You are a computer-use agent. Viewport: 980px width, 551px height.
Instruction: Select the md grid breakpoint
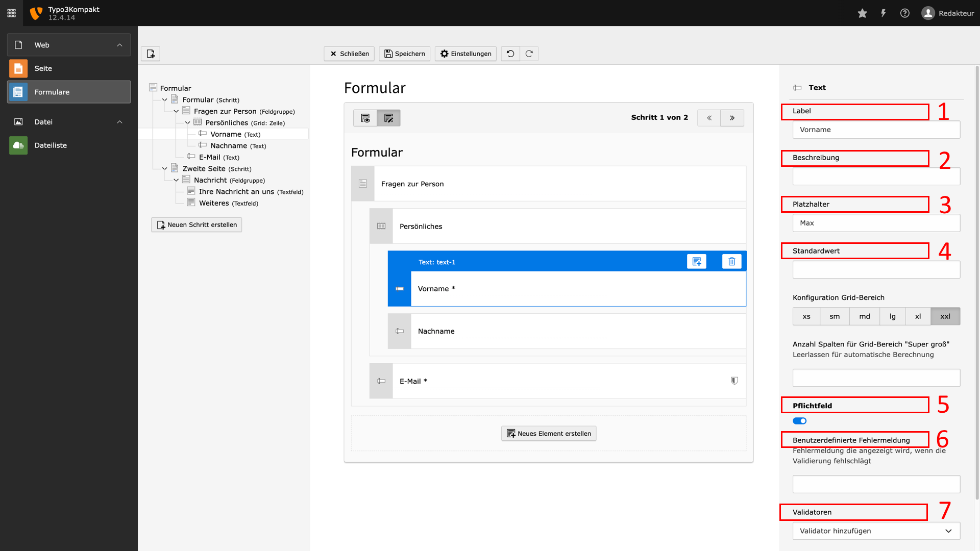pos(865,316)
